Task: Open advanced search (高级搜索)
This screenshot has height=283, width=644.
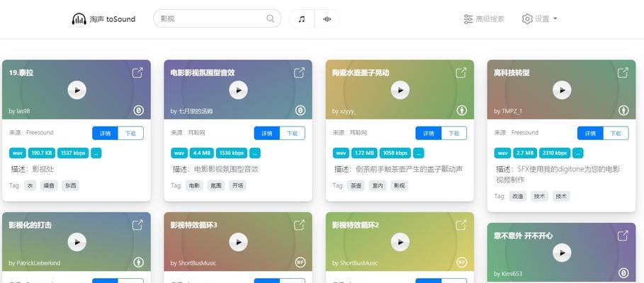Action: (484, 19)
